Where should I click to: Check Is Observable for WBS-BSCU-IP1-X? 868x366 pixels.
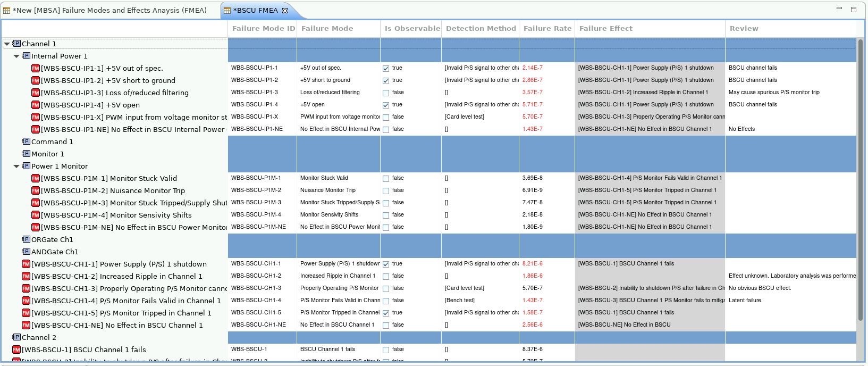pyautogui.click(x=386, y=118)
